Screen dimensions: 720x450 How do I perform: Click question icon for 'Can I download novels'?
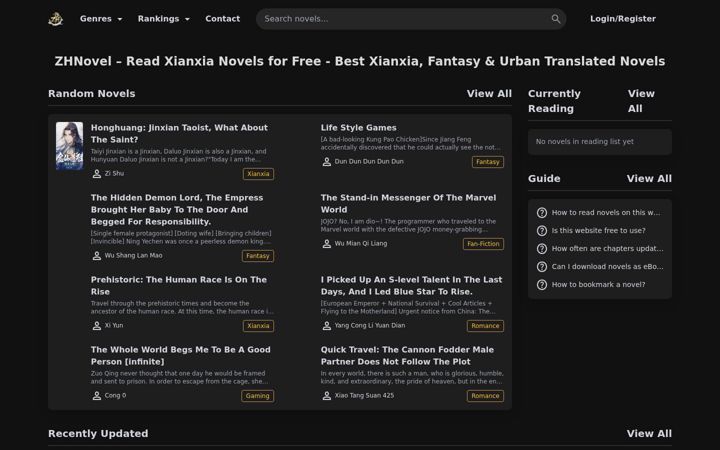coord(542,266)
